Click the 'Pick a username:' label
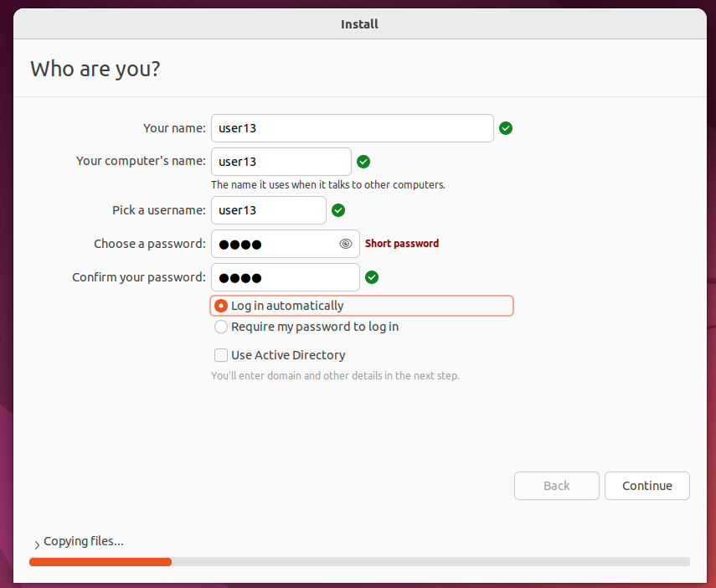 (x=159, y=210)
